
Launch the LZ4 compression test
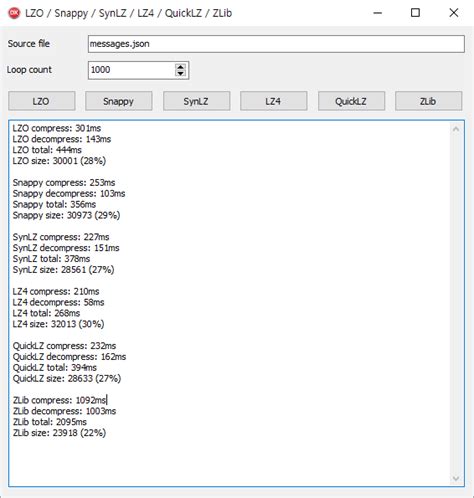click(274, 101)
